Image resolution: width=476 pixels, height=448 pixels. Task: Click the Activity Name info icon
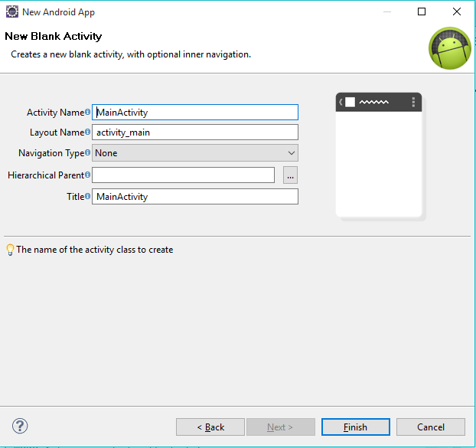tap(87, 112)
